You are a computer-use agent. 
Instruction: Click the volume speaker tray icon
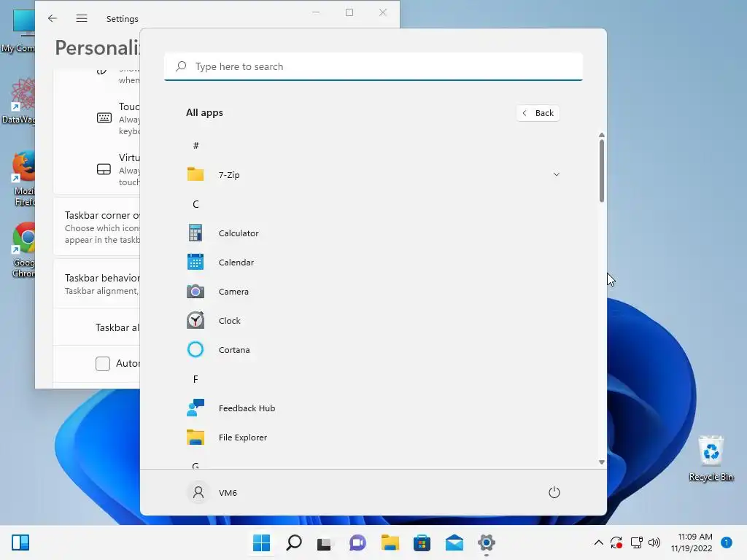click(654, 542)
